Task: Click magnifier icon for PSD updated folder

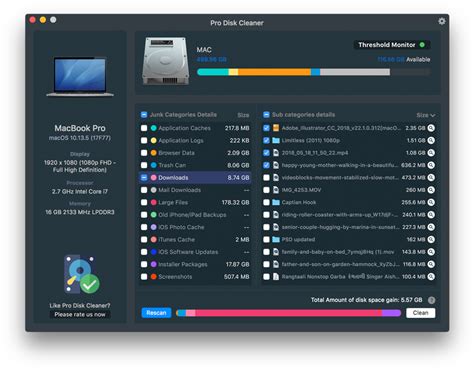Action: point(431,239)
